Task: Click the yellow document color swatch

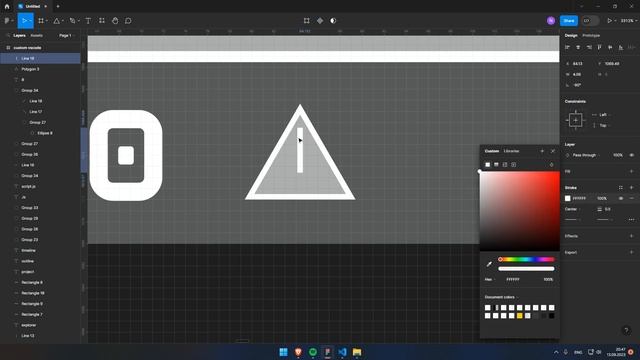Action: point(520,316)
